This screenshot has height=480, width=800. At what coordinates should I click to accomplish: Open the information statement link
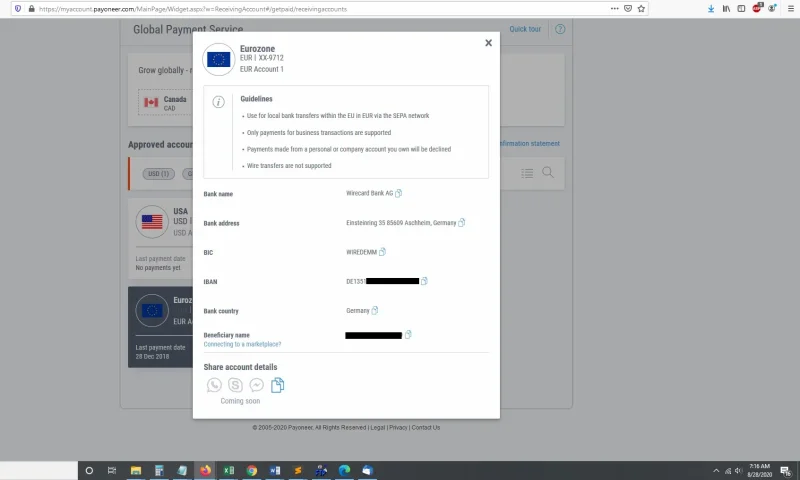coord(530,144)
